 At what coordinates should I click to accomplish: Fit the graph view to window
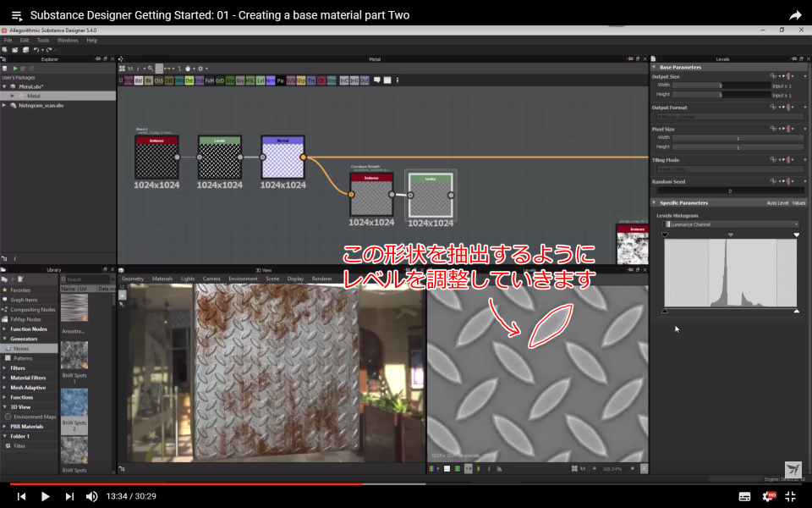coord(122,69)
